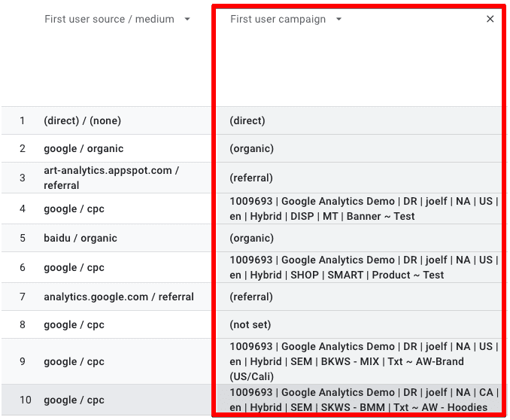Click the (referral) campaign in row 3
Viewport: 510px width, 420px height.
251,178
